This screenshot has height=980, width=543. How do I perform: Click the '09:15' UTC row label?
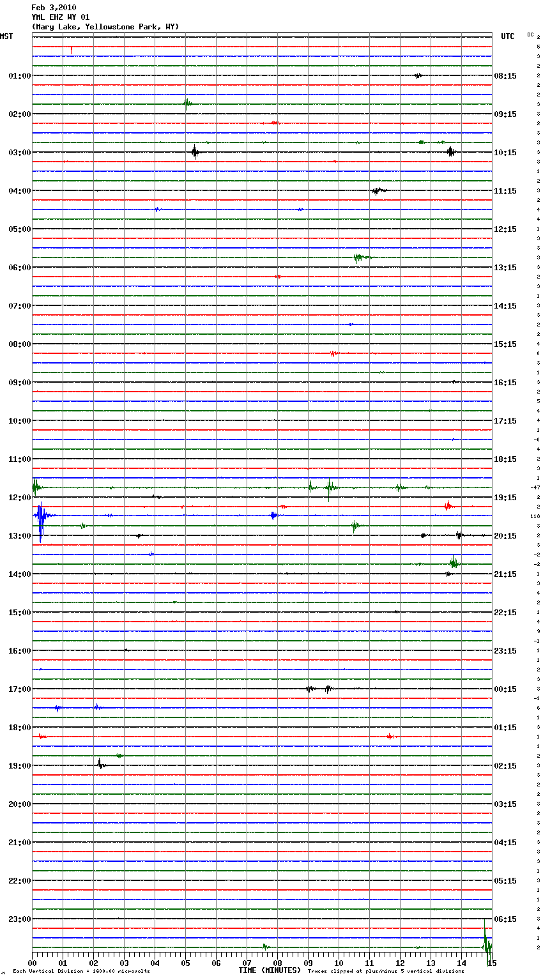(x=505, y=114)
